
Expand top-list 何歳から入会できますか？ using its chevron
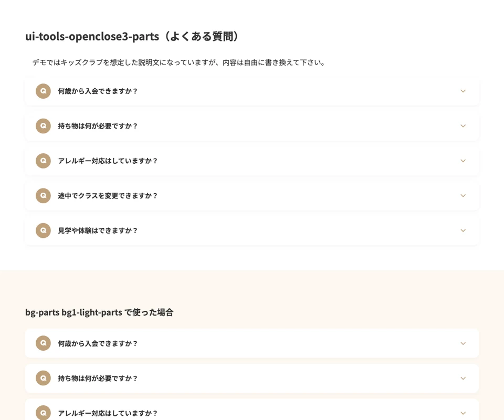coord(463,91)
